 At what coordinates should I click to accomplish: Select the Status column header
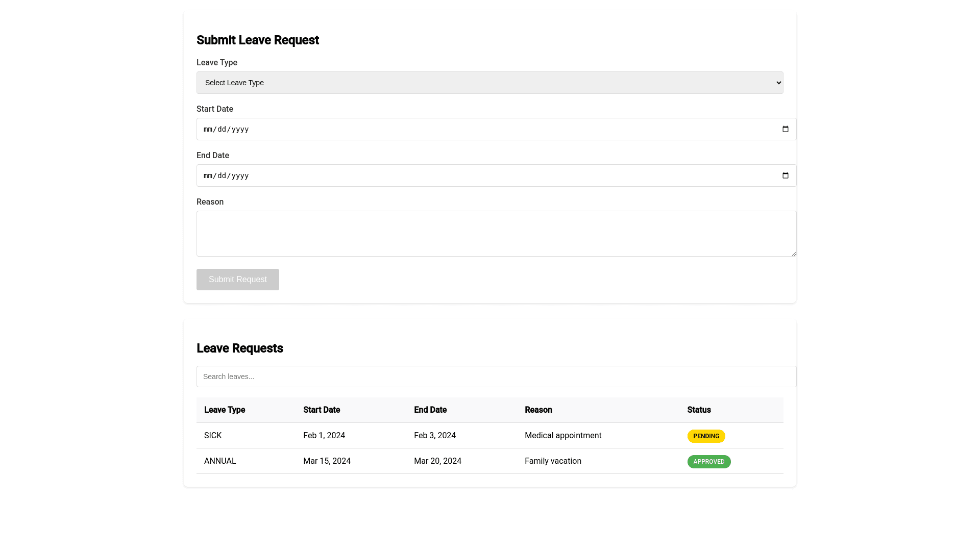point(699,410)
